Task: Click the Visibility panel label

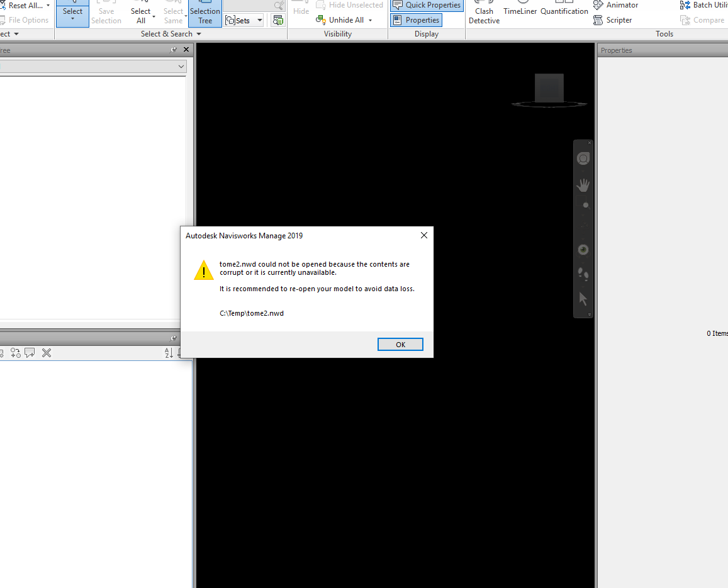Action: [x=337, y=34]
